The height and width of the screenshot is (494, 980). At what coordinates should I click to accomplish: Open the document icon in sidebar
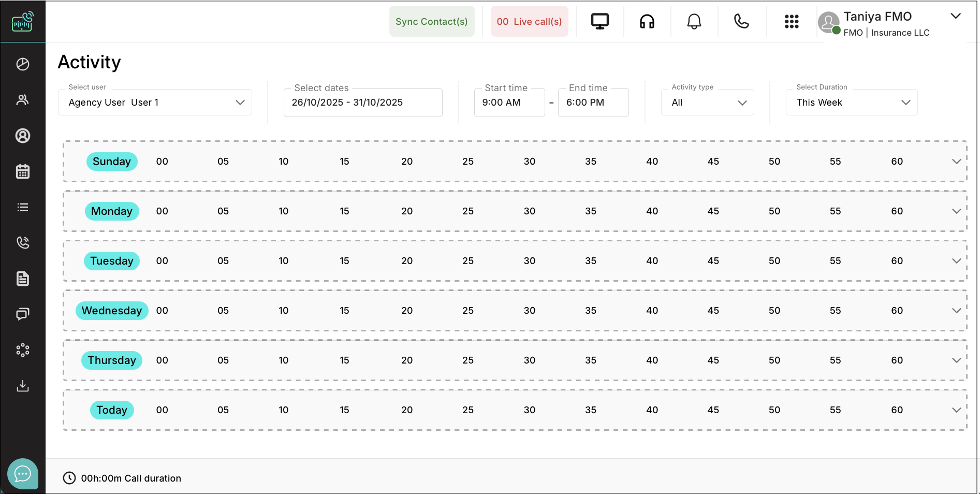point(23,279)
